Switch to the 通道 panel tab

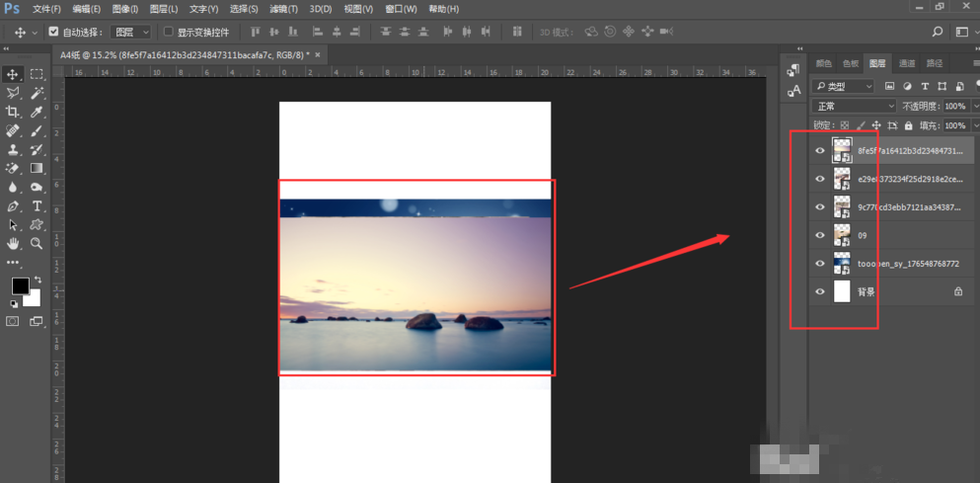[x=906, y=63]
